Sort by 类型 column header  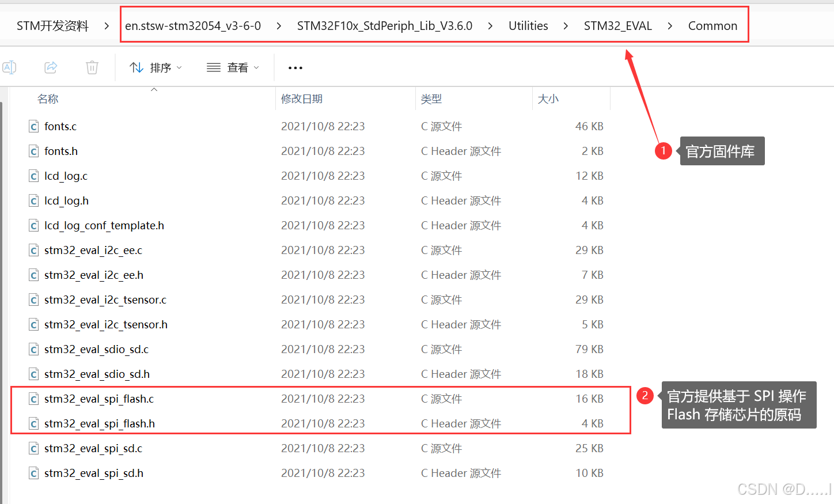click(x=431, y=99)
